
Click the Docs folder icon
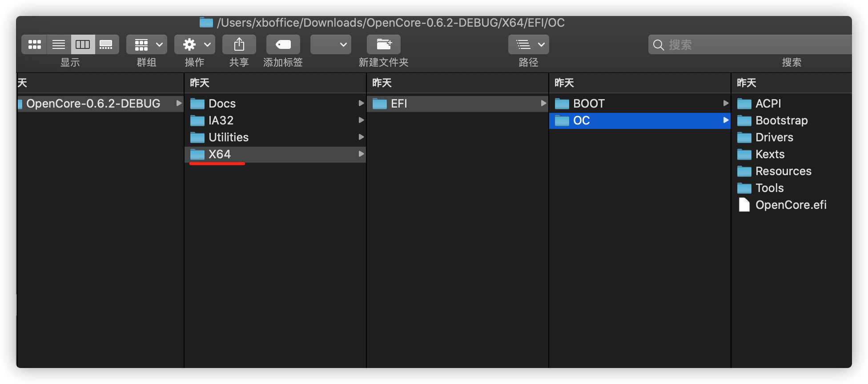[x=197, y=104]
